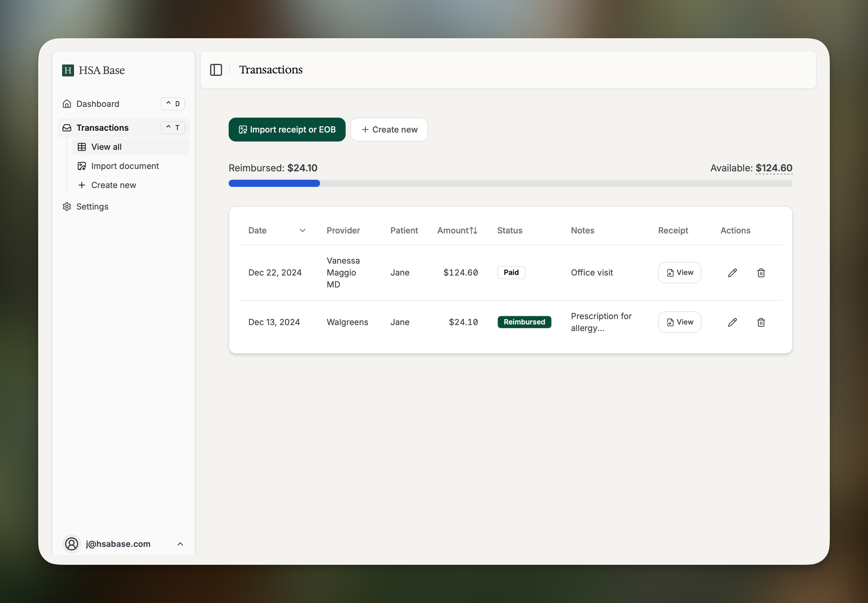Screen dimensions: 868x603
Task: Click the HSA Base logo icon
Action: [x=68, y=70]
